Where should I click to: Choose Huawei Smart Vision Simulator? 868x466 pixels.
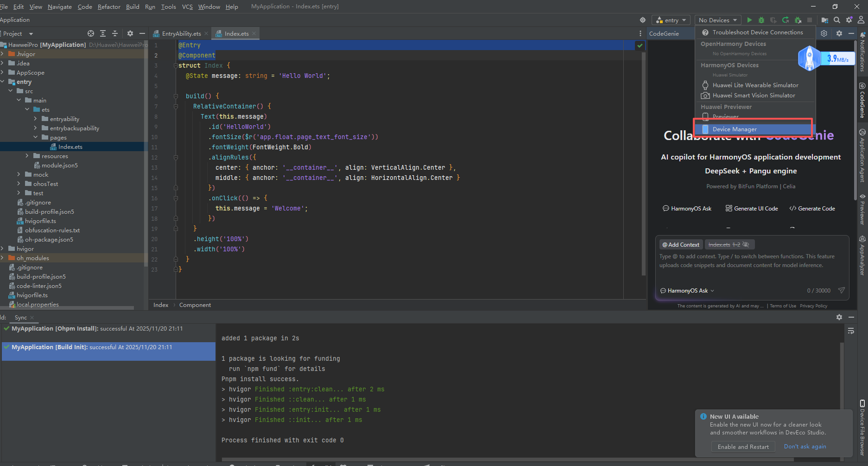click(x=755, y=95)
